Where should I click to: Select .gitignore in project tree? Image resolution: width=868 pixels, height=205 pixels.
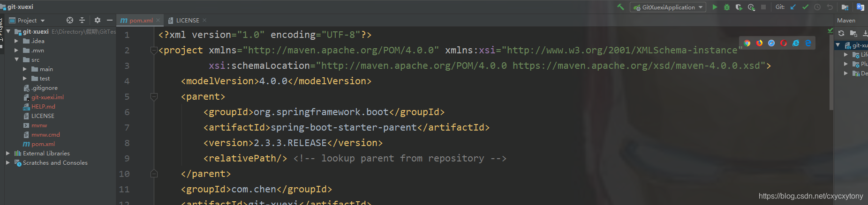45,88
